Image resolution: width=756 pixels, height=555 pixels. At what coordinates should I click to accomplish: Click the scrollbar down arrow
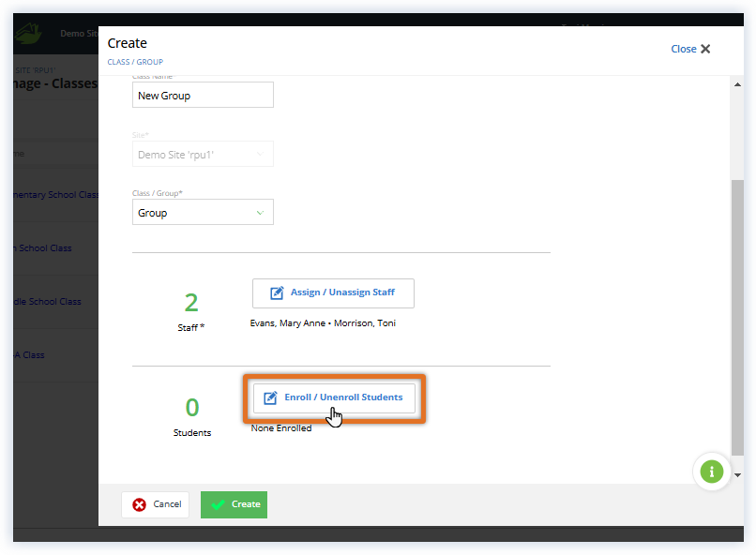point(737,475)
